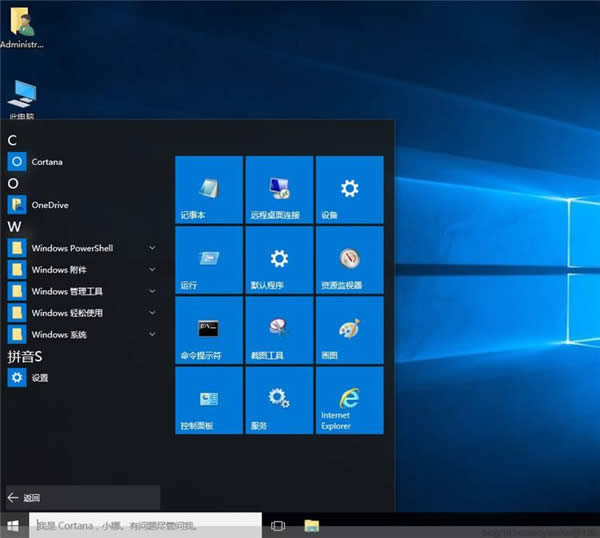Click the Windows Start button on taskbar
The image size is (600, 538).
click(x=14, y=525)
